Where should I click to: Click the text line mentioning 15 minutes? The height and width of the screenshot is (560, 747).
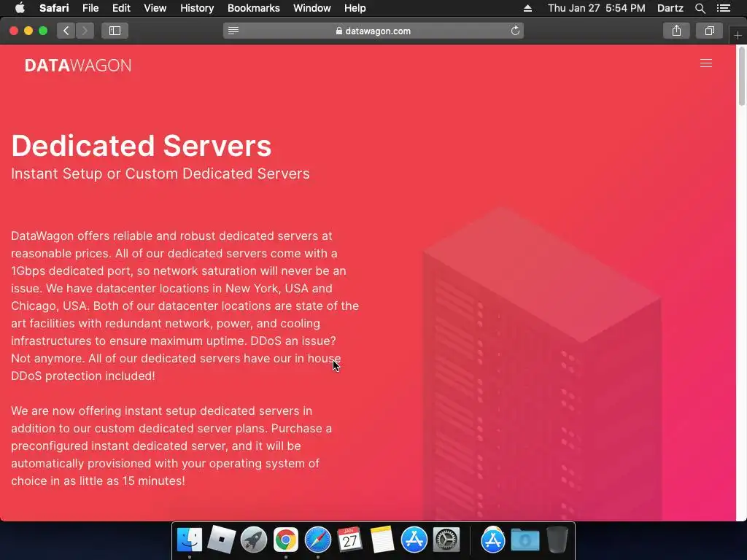click(x=98, y=481)
